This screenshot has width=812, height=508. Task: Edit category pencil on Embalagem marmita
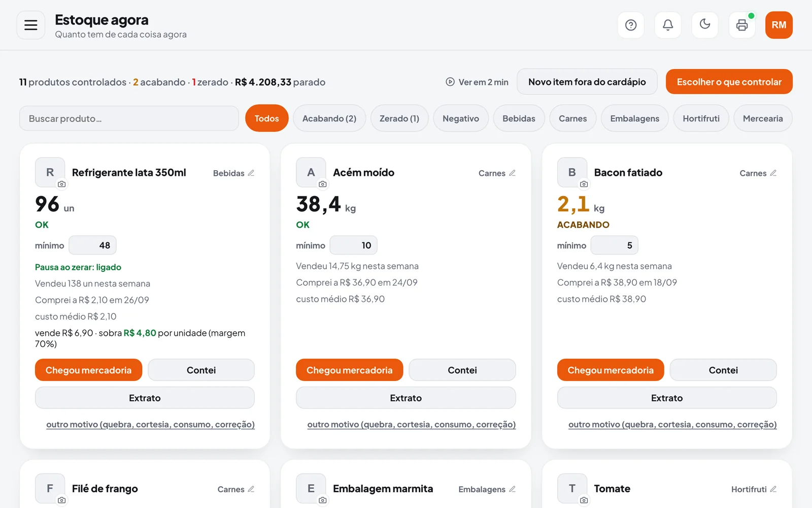point(512,489)
